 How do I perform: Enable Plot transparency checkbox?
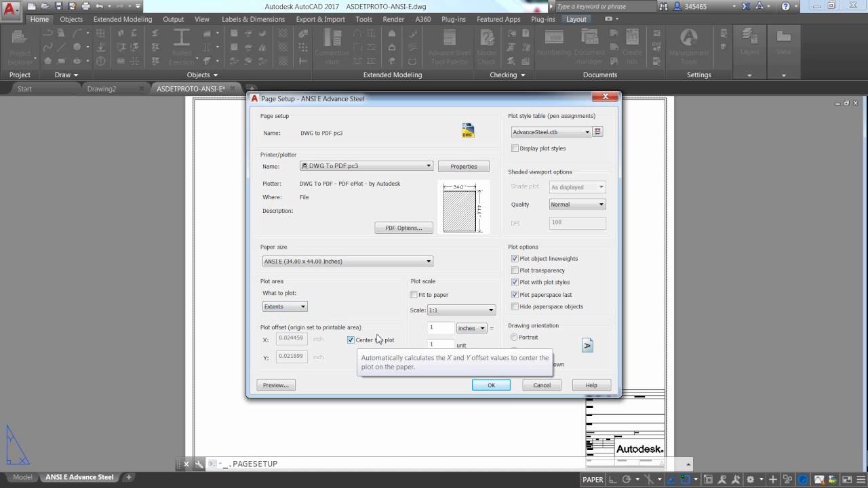pos(515,270)
